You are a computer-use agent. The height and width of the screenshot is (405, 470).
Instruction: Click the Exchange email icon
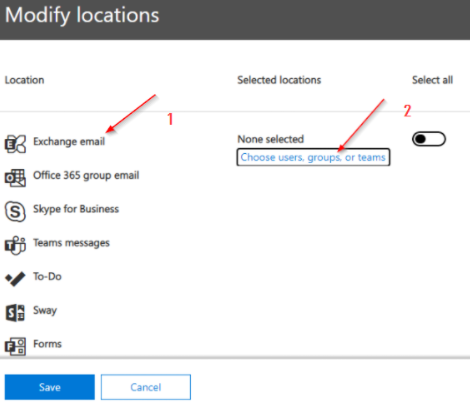[15, 144]
